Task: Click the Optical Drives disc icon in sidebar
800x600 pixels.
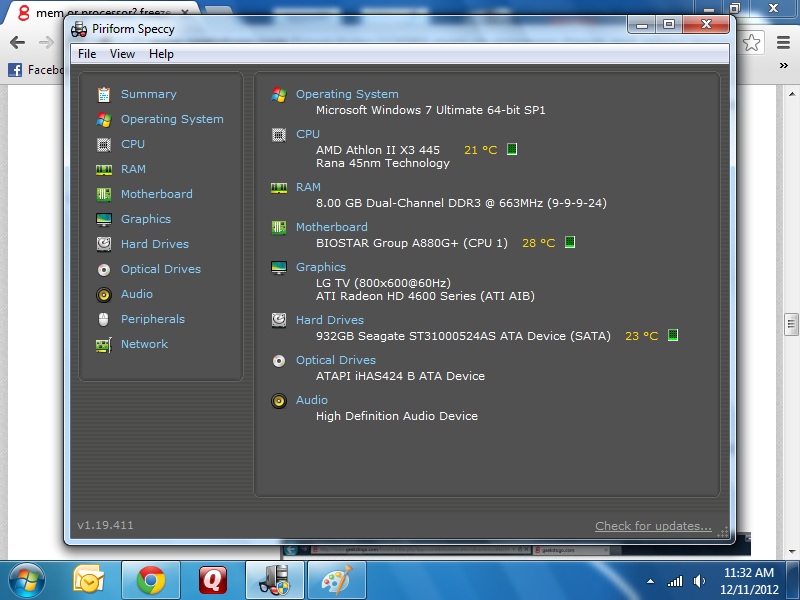Action: pos(104,269)
